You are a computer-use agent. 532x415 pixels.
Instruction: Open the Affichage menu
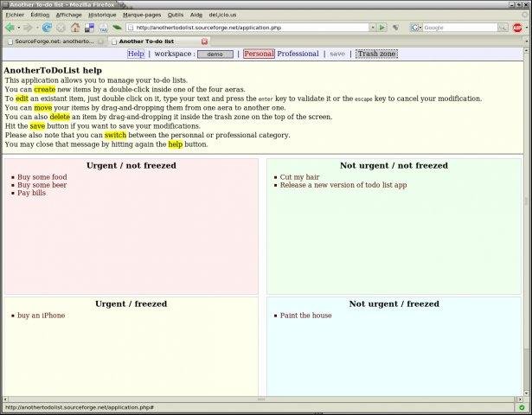69,15
